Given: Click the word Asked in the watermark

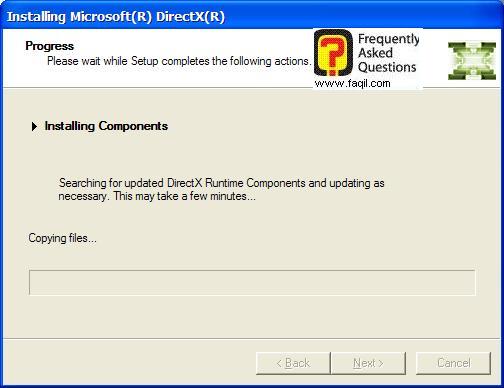Looking at the screenshot, I should [375, 53].
